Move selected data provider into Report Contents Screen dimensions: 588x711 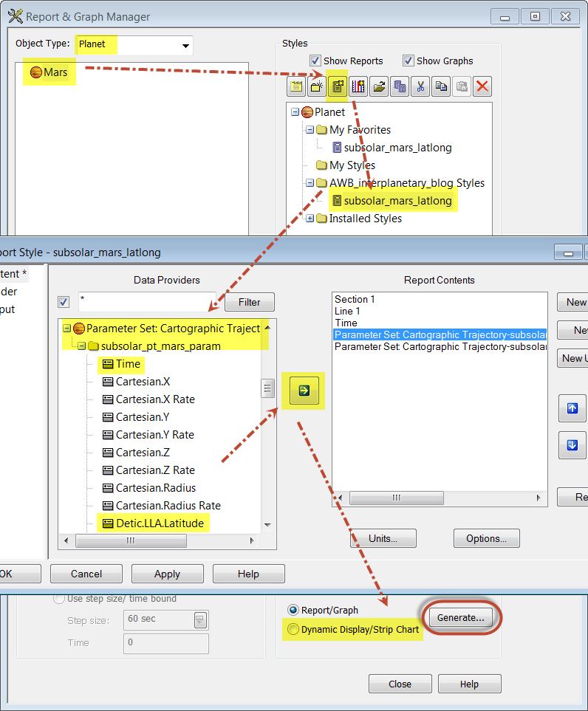[x=304, y=391]
